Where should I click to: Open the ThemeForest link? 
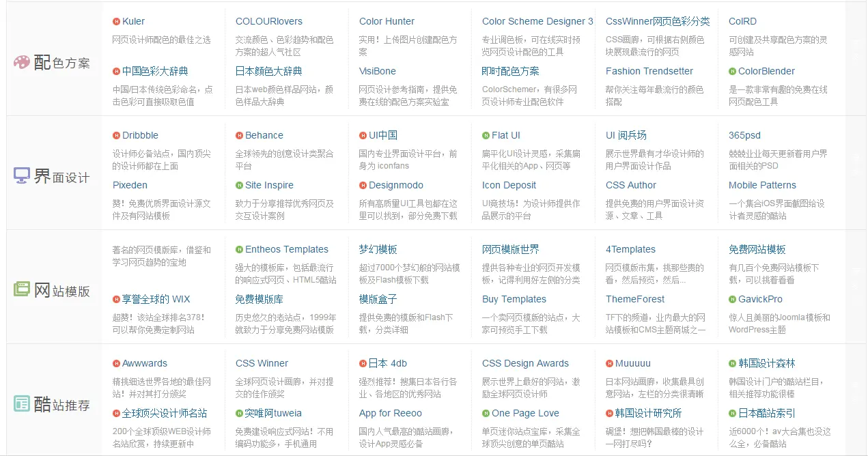[635, 299]
